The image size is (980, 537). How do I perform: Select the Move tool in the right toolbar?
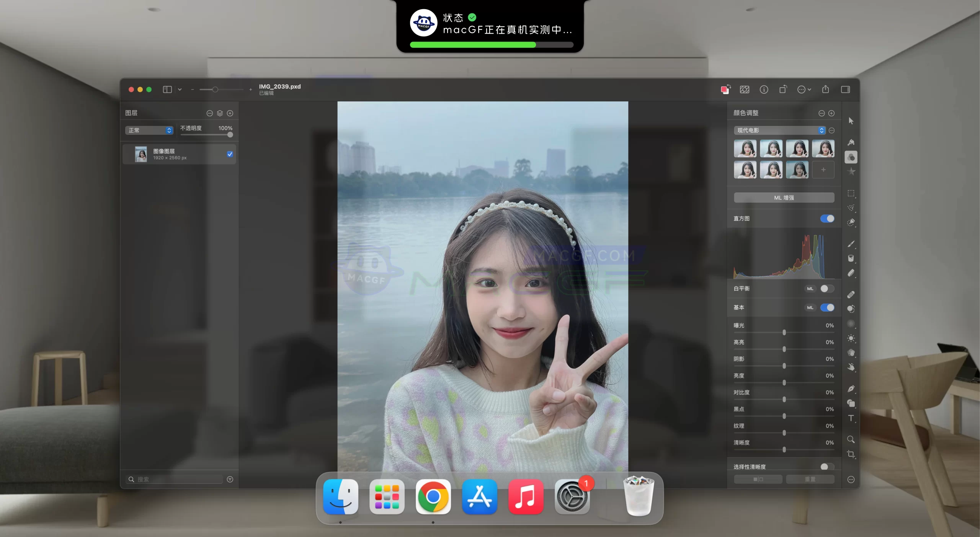point(851,121)
